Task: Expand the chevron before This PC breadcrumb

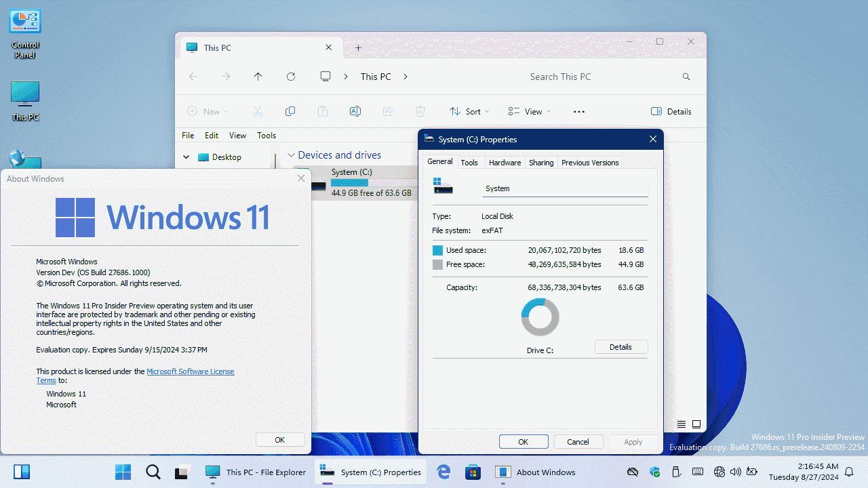Action: pyautogui.click(x=346, y=77)
